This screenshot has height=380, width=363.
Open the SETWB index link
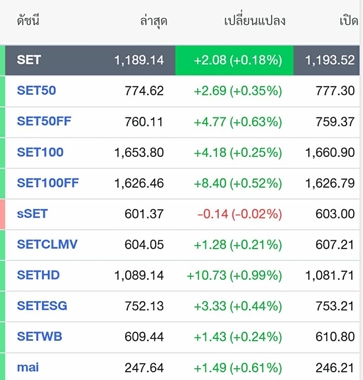click(x=39, y=336)
